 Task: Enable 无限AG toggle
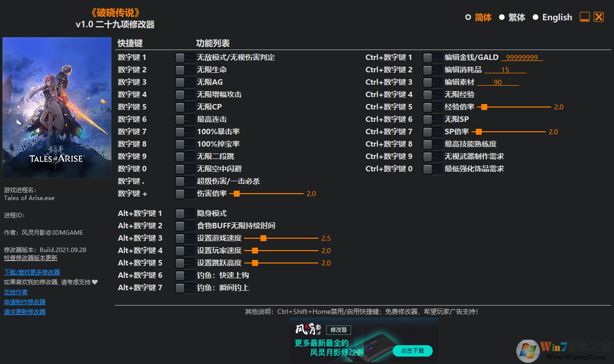[x=185, y=82]
